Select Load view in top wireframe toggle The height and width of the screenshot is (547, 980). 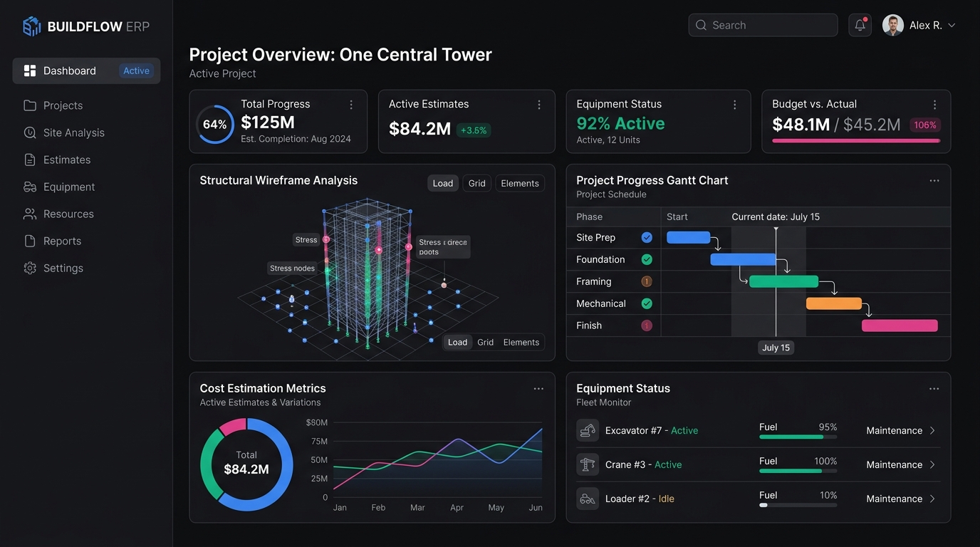point(443,183)
